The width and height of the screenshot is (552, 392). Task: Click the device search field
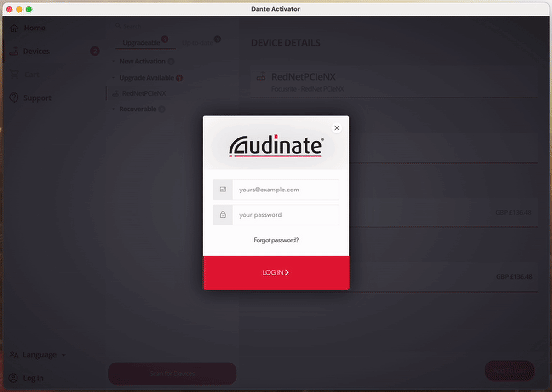point(175,26)
